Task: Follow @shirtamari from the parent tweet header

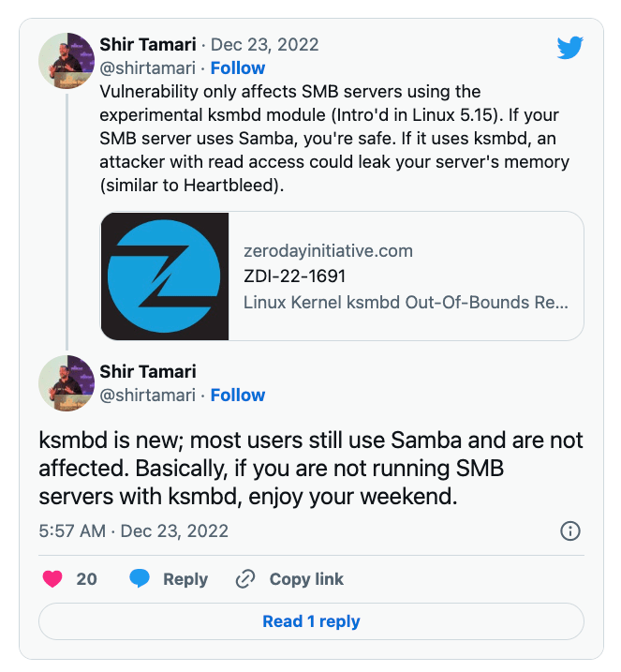Action: (238, 67)
